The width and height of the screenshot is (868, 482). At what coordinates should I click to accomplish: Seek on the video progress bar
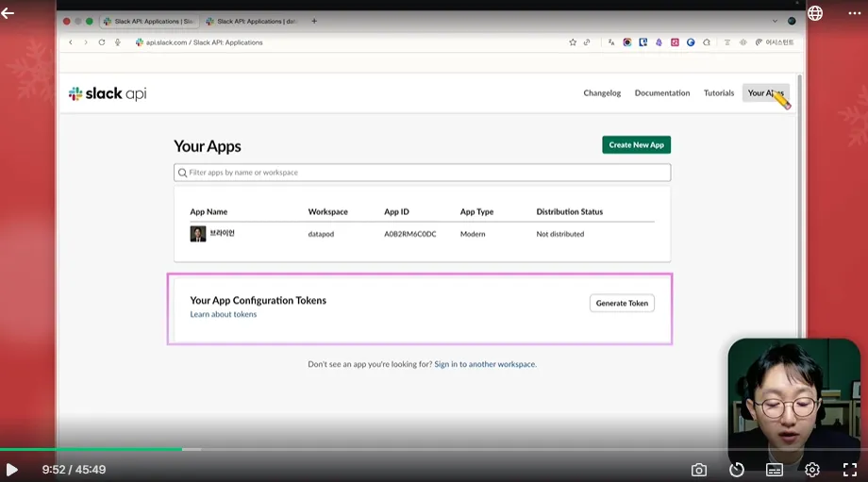[x=434, y=449]
